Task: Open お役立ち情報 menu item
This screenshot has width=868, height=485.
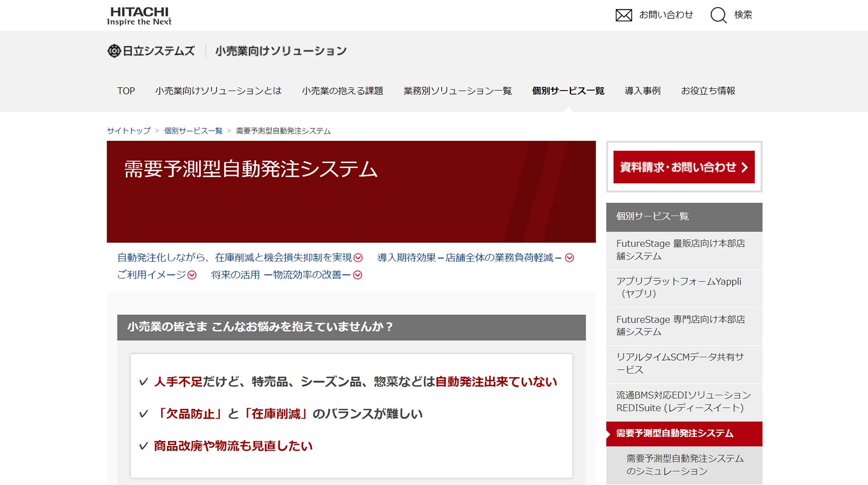Action: 708,91
